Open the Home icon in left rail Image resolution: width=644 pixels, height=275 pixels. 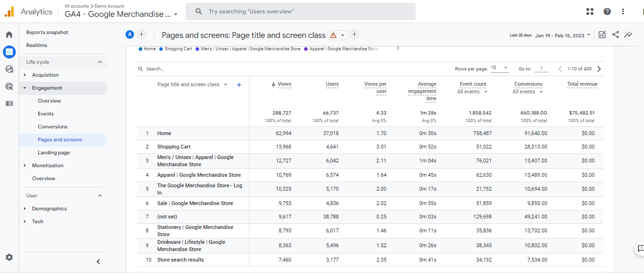(x=9, y=34)
